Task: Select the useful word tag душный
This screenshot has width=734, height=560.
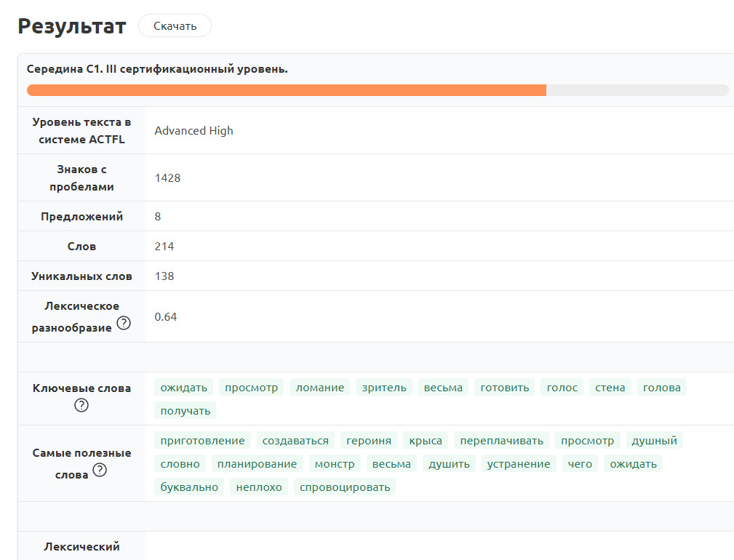Action: (x=654, y=441)
